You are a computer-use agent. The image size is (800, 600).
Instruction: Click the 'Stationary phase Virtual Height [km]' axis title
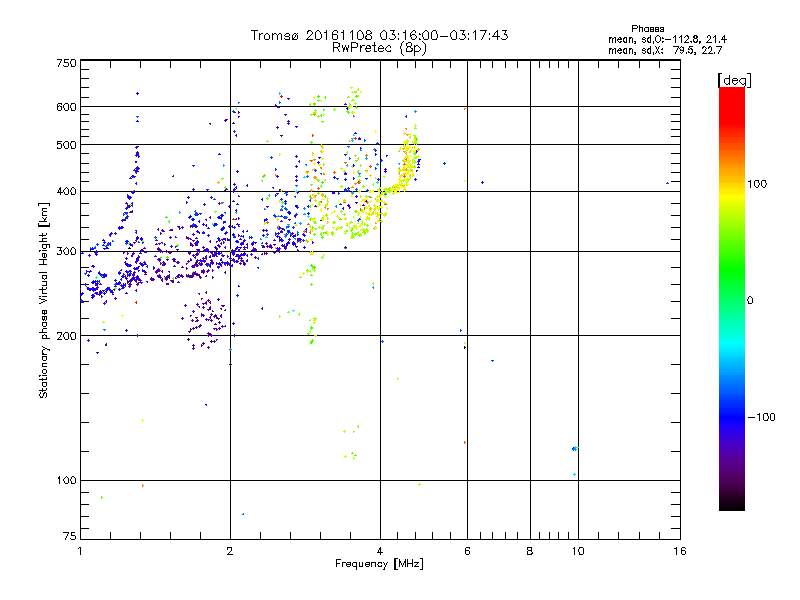coord(44,300)
